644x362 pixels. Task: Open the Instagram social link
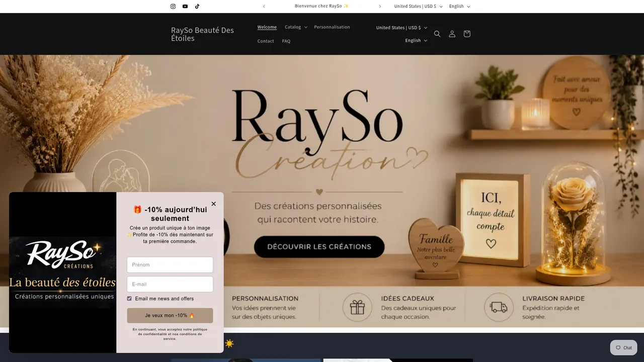click(x=173, y=7)
